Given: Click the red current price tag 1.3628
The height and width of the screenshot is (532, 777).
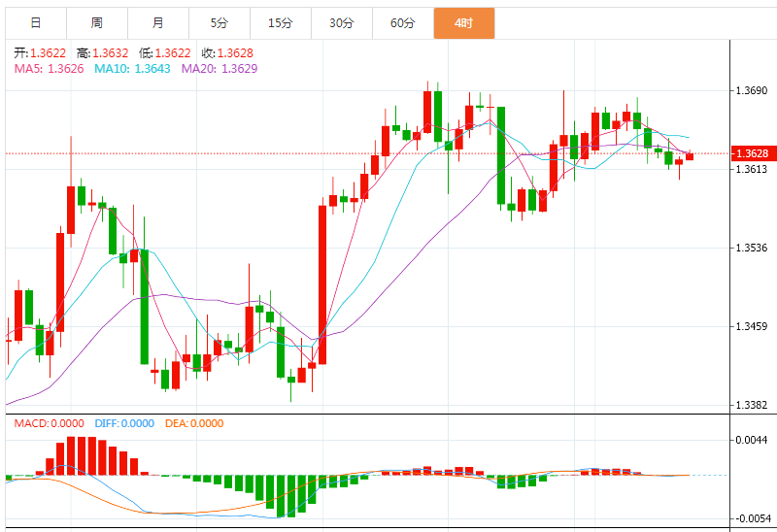Looking at the screenshot, I should pyautogui.click(x=752, y=153).
